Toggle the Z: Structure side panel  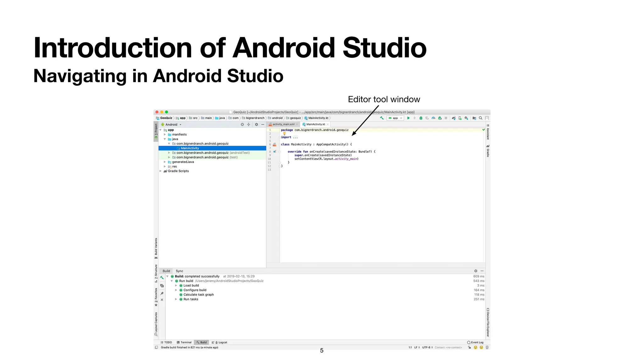156,273
